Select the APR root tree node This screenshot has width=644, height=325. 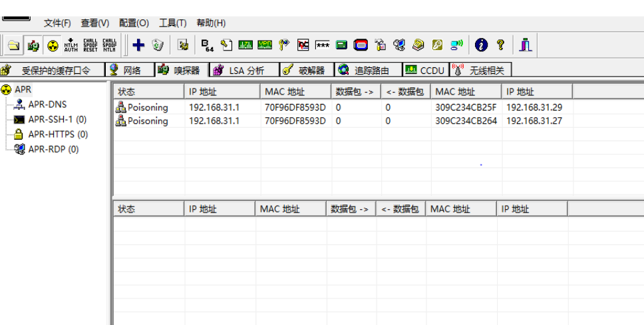pos(23,89)
